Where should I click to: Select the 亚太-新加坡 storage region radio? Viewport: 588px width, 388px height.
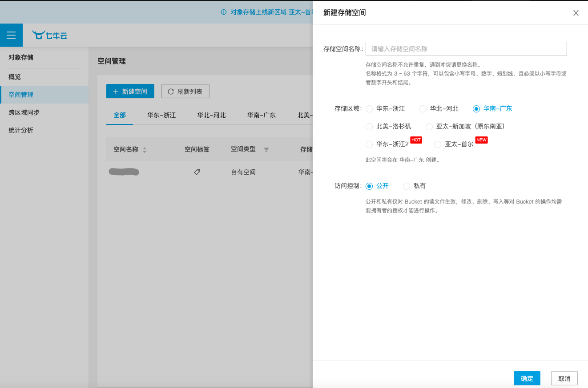[x=429, y=127]
